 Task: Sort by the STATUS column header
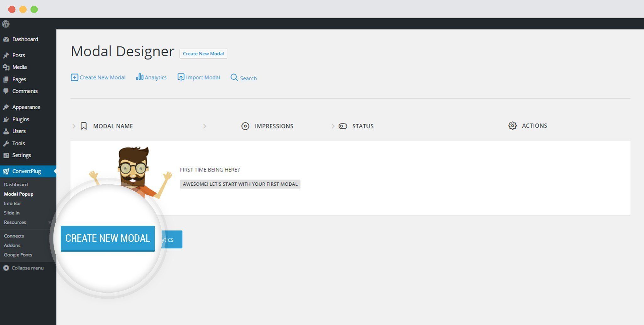[363, 126]
